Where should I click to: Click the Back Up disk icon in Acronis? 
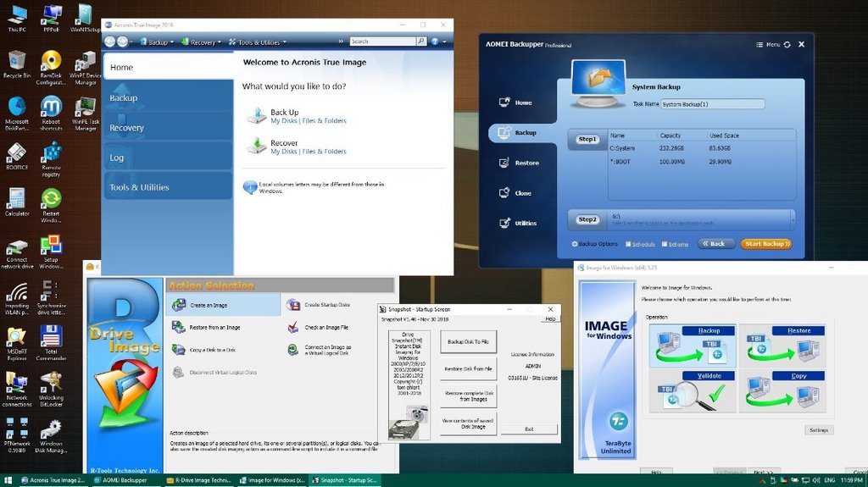click(256, 115)
